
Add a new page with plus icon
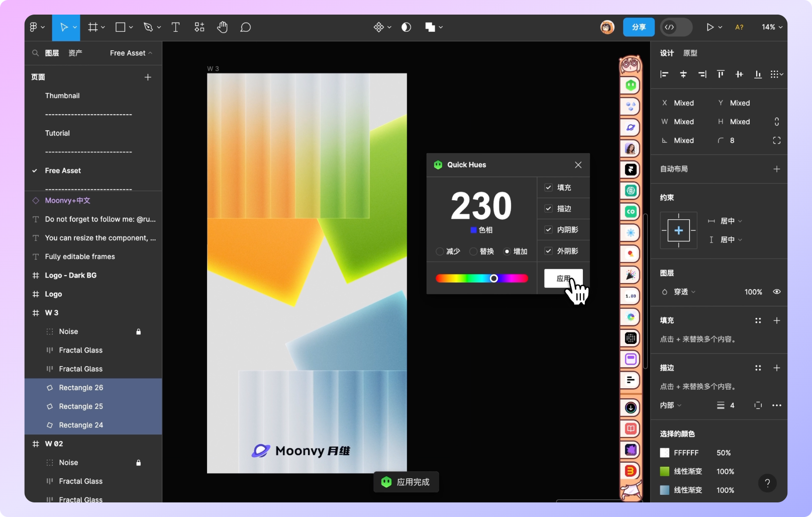click(148, 77)
